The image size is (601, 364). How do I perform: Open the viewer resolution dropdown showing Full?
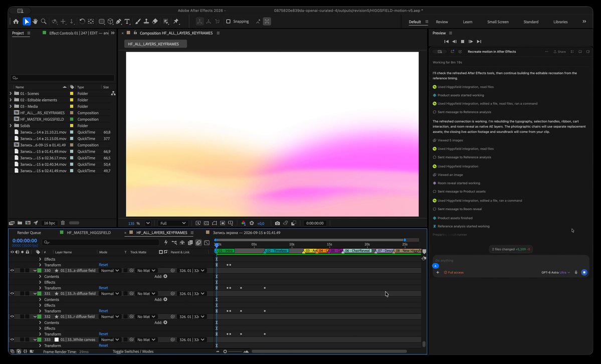172,223
